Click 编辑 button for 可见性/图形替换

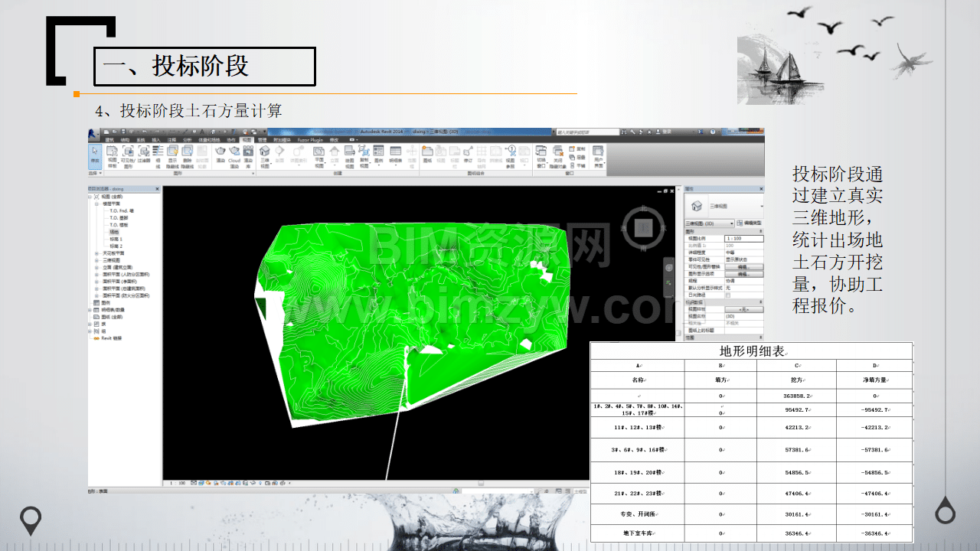(744, 267)
